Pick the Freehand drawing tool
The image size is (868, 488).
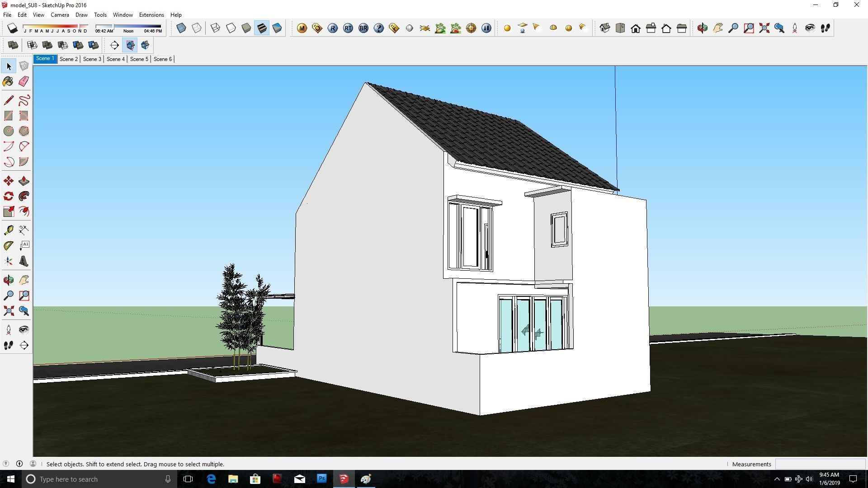[x=24, y=100]
